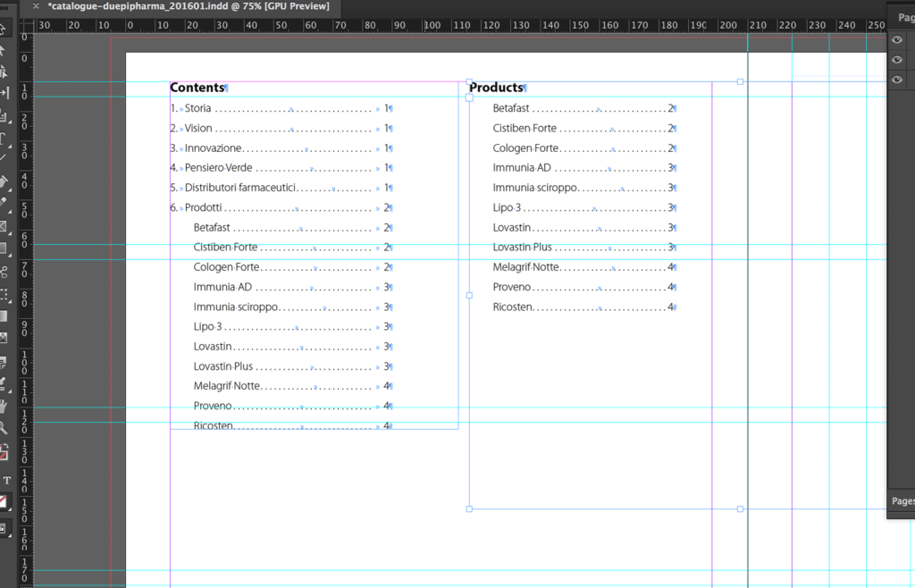
Task: Toggle the second eye visibility icon
Action: [x=897, y=60]
